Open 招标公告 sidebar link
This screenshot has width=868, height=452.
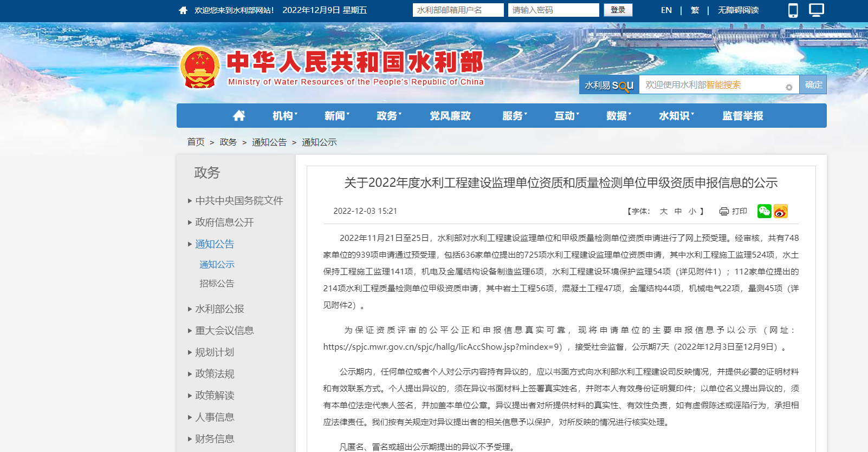[217, 284]
